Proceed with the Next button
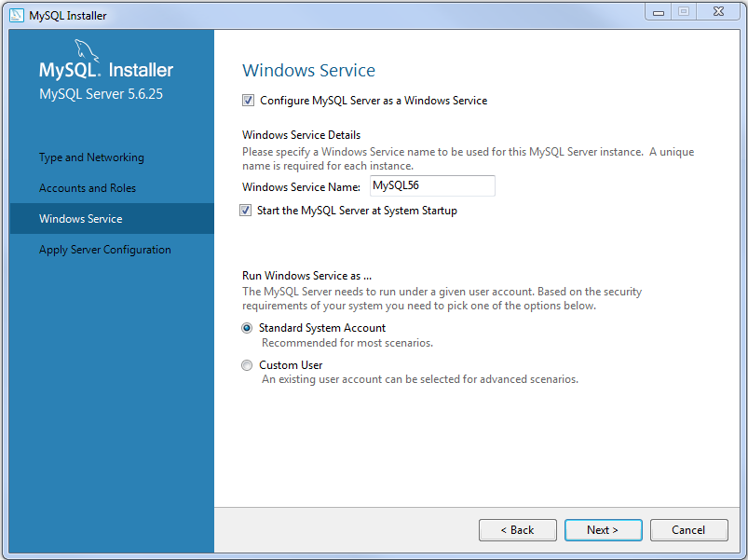Viewport: 748px width, 560px height. click(603, 530)
